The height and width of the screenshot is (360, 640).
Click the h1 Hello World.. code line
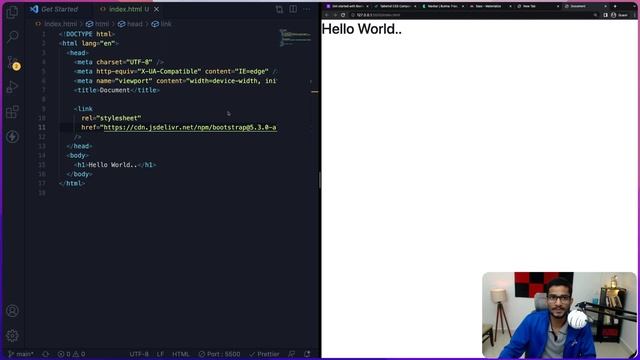tap(115, 165)
